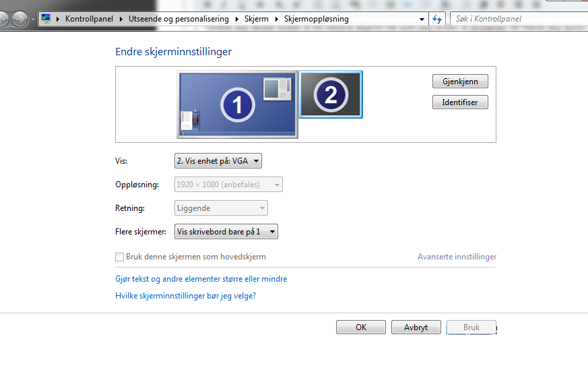The height and width of the screenshot is (380, 588).
Task: Open the Retning orientation dropdown
Action: [x=221, y=208]
